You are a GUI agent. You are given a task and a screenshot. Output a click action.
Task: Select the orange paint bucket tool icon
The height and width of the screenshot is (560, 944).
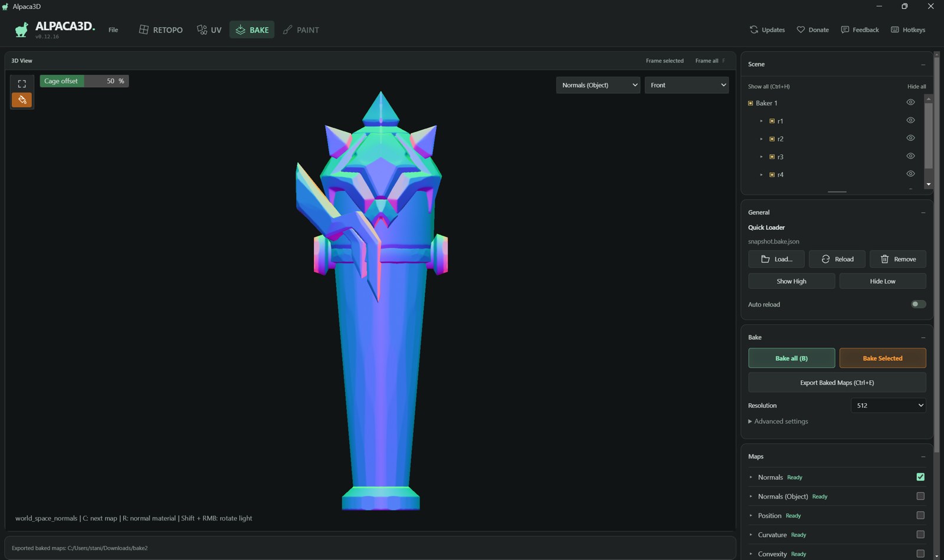click(x=22, y=100)
